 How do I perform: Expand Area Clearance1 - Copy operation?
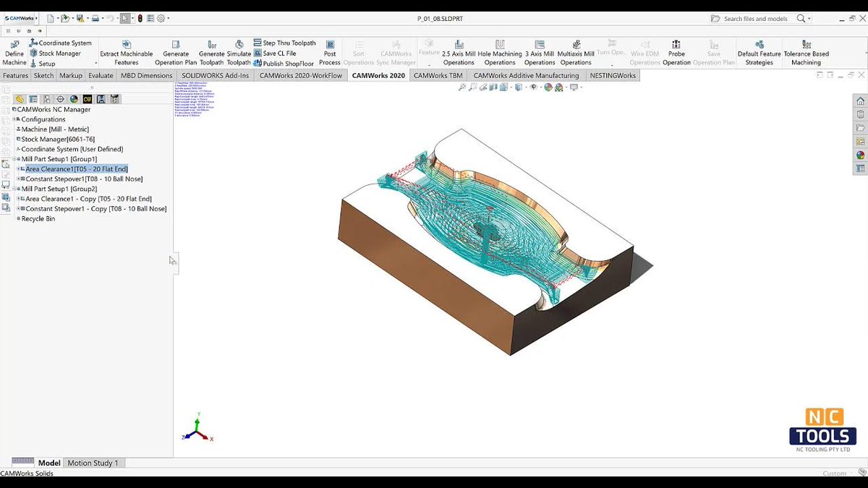18,199
